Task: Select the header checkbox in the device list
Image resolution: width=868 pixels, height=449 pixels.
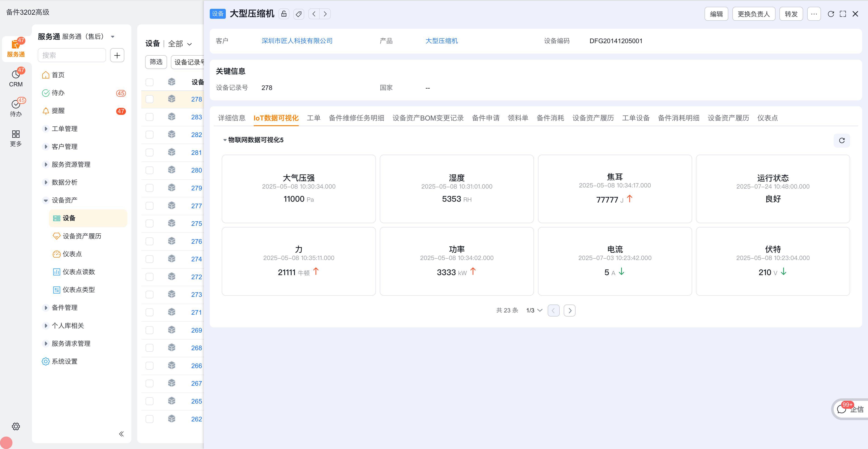Action: point(150,82)
